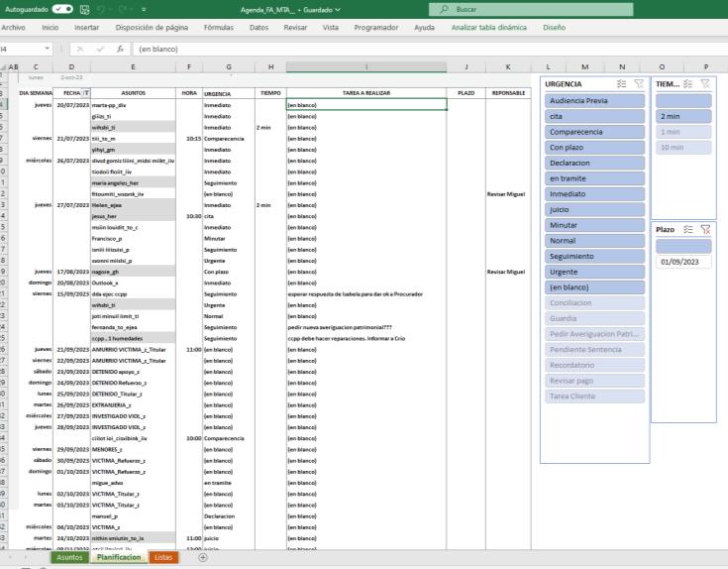
Task: Select 1 min in TIEMPO slicer
Action: pyautogui.click(x=683, y=132)
